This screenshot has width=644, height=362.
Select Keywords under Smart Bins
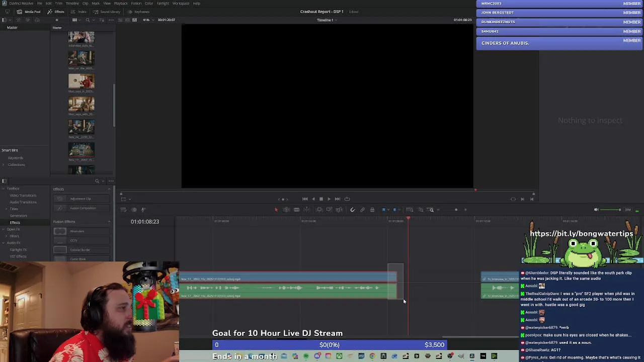(x=15, y=158)
